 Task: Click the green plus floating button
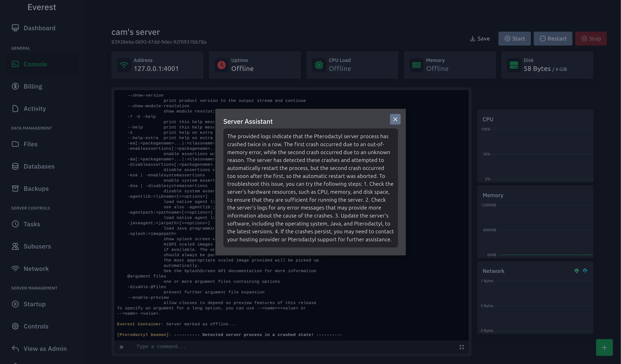tap(604, 347)
